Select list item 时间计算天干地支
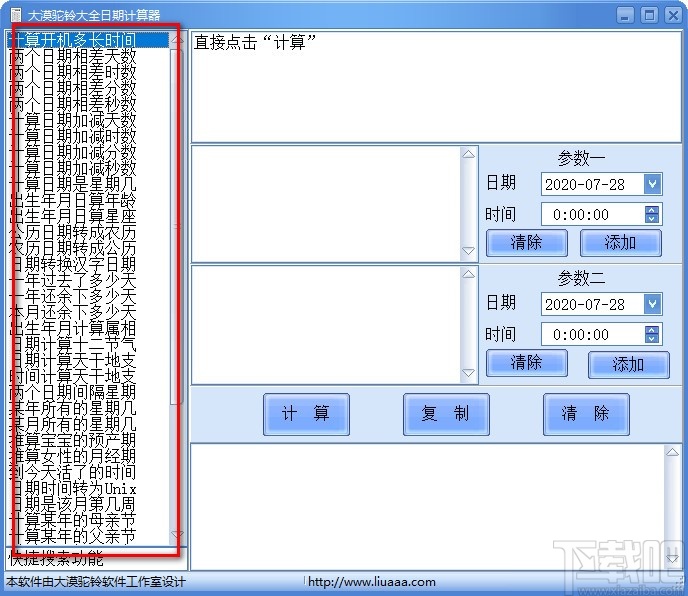The height and width of the screenshot is (596, 688). click(x=88, y=377)
